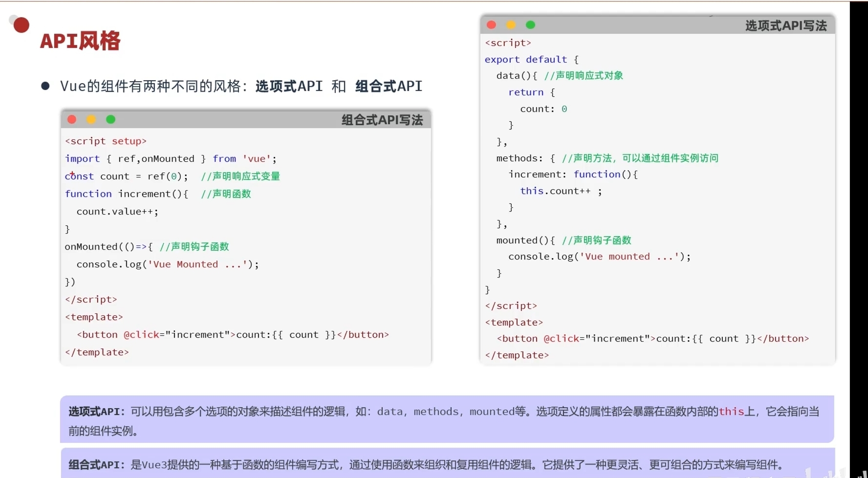Screen dimensions: 868x478
Task: Click the mounted(){ code
Action: 526,240
